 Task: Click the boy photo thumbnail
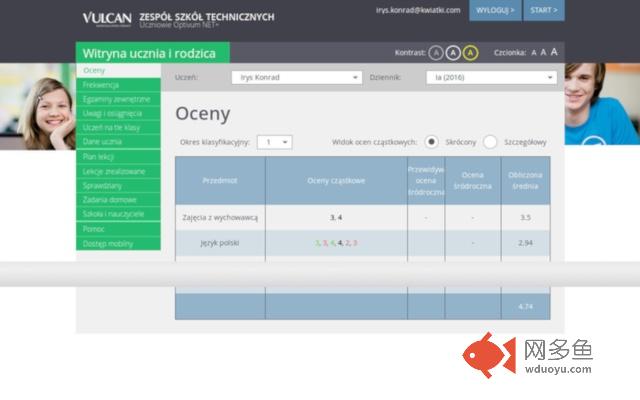point(602,104)
